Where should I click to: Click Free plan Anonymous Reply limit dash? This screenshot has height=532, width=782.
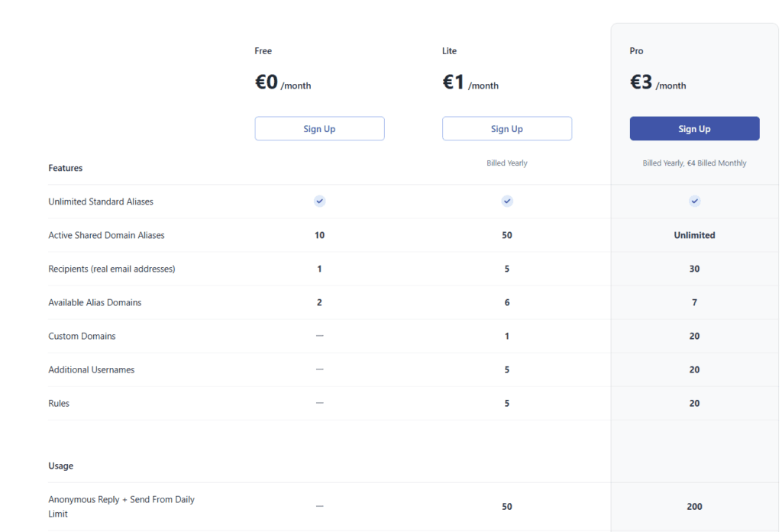(320, 506)
